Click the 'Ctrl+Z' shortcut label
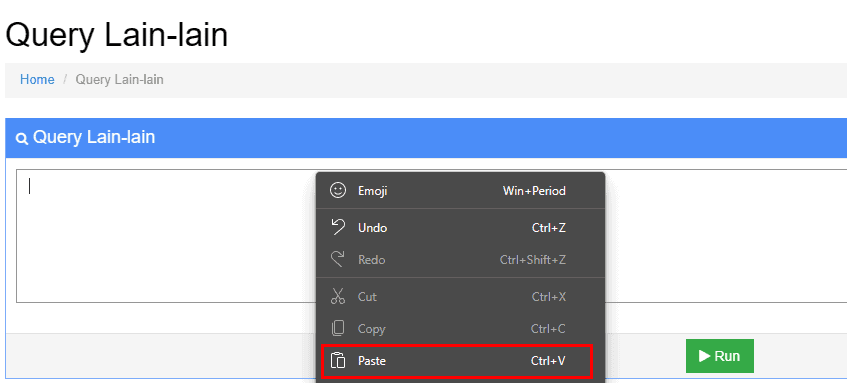Viewport: 847px width, 383px height. tap(549, 228)
